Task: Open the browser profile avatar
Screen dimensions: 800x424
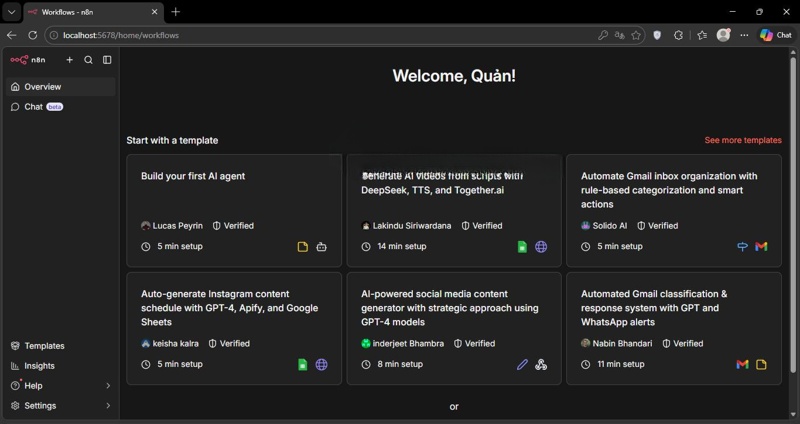Action: (x=723, y=35)
